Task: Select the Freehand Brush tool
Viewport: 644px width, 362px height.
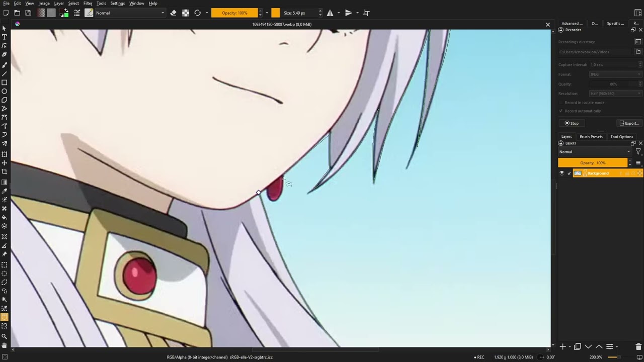Action: pyautogui.click(x=5, y=64)
